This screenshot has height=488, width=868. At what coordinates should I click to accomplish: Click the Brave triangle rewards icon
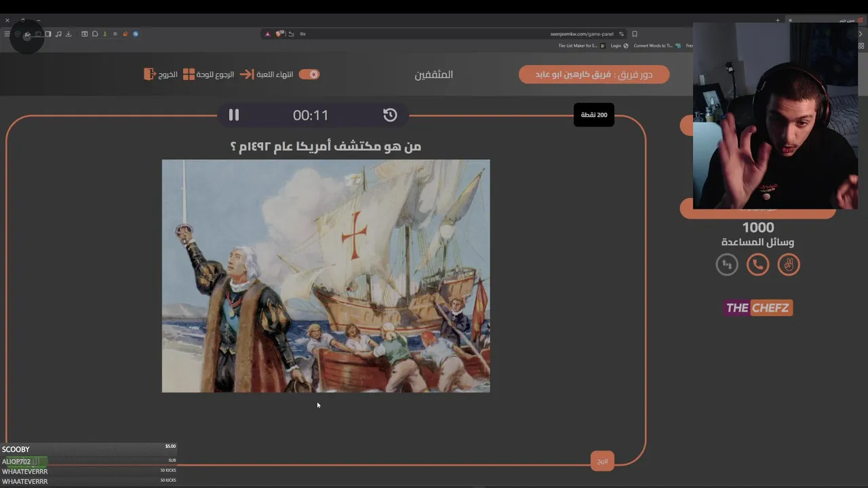tap(268, 34)
